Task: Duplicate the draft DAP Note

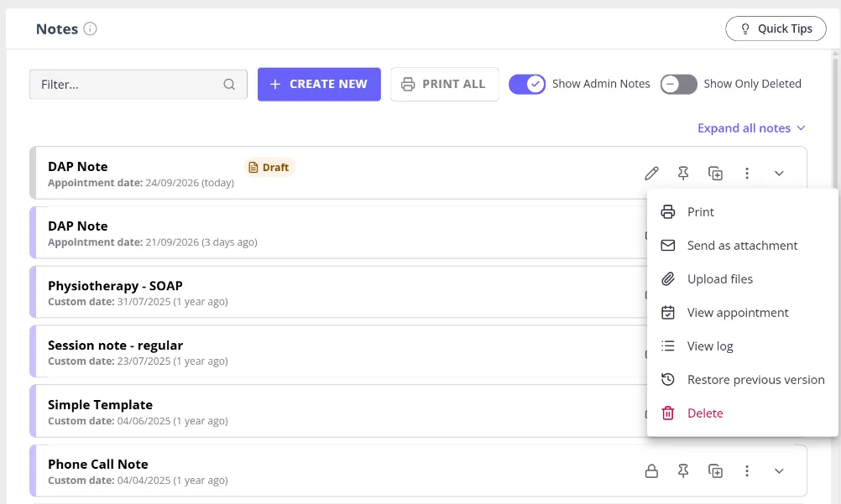Action: point(715,174)
